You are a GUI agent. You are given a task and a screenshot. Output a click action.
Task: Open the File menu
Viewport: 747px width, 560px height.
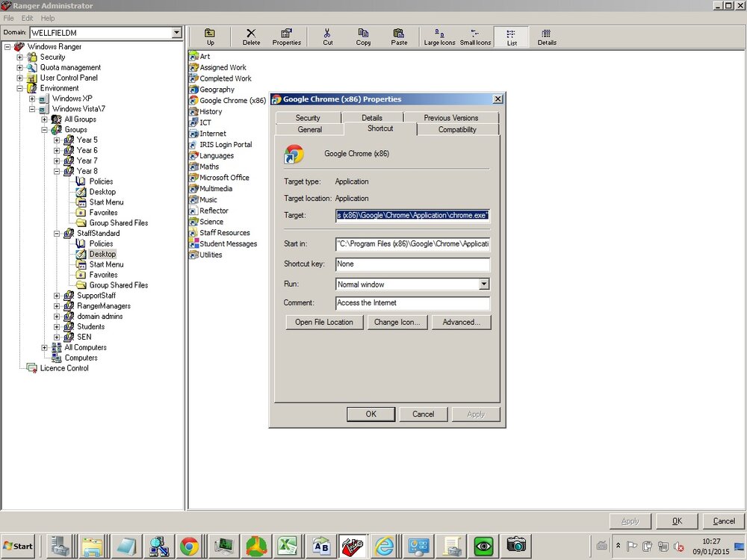click(8, 18)
